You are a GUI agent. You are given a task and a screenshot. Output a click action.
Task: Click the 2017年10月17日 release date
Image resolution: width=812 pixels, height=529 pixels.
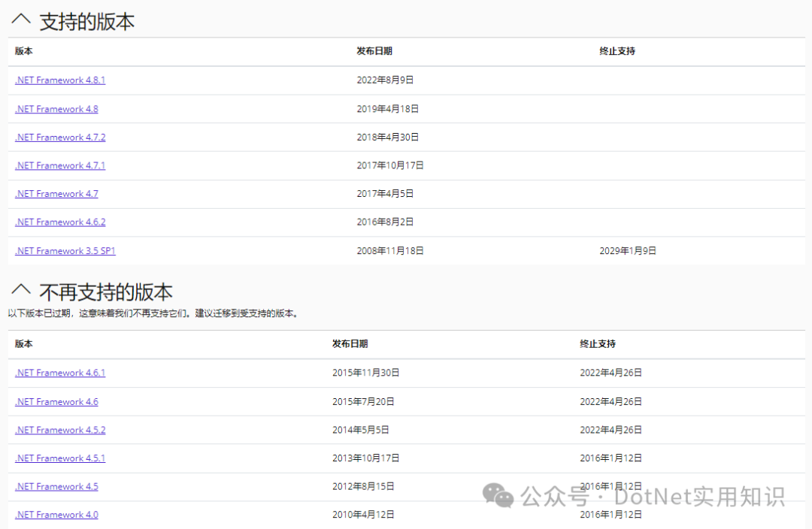[x=390, y=165]
